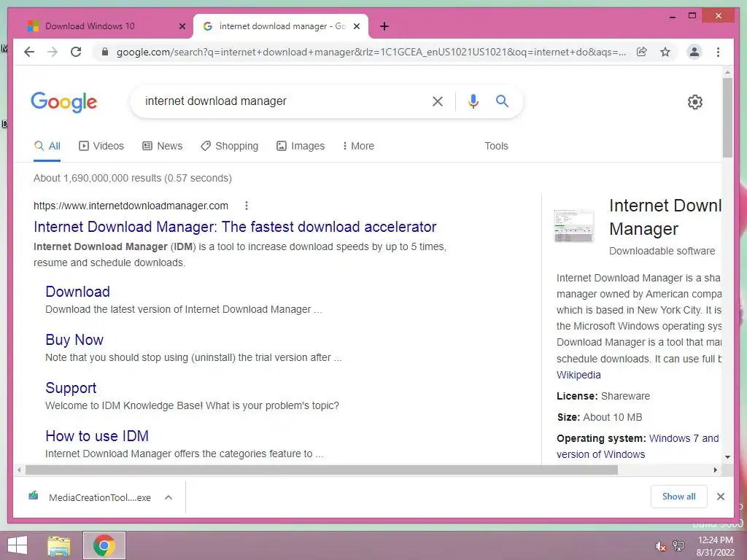Click the scroll down arrow
This screenshot has width=747, height=560.
tap(727, 456)
